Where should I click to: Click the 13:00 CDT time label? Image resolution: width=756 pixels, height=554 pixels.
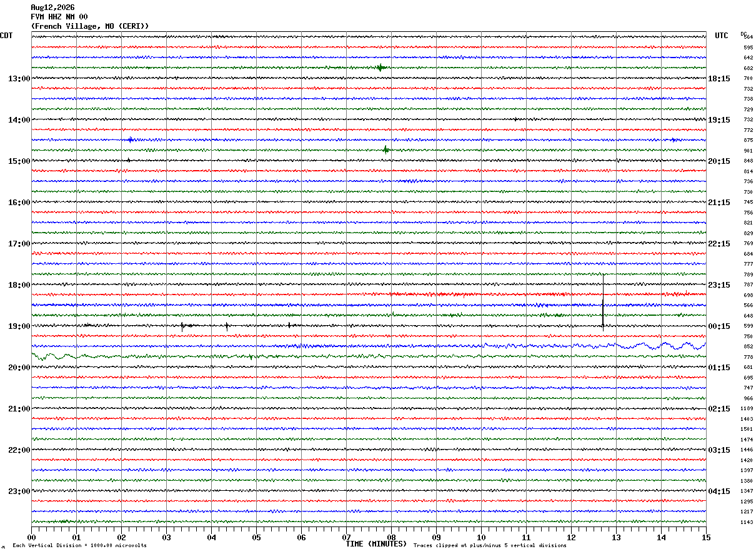[x=19, y=79]
